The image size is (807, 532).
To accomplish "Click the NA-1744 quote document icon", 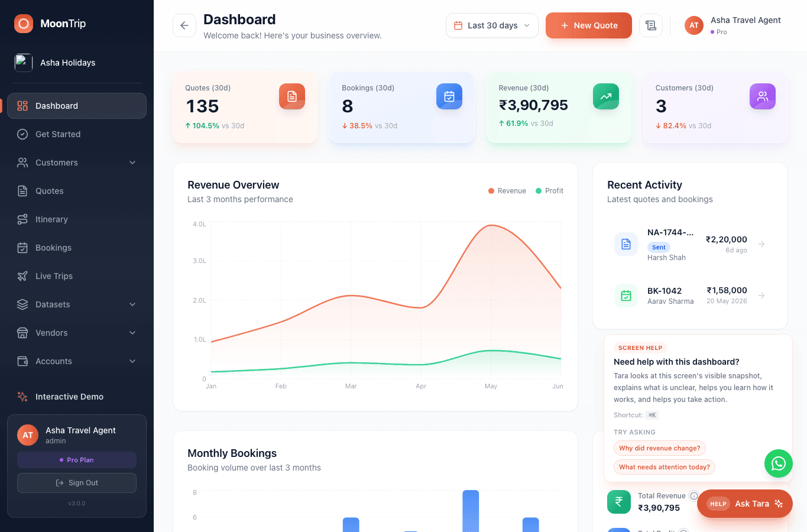I will point(626,244).
